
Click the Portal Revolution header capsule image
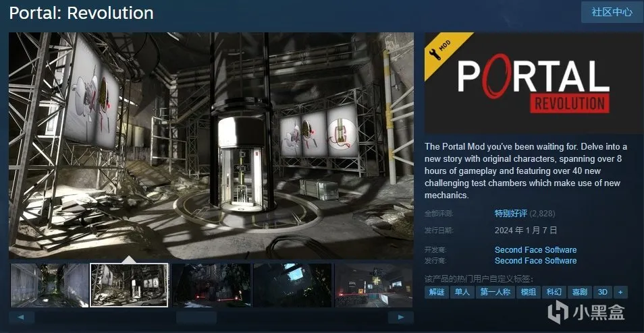pos(534,83)
